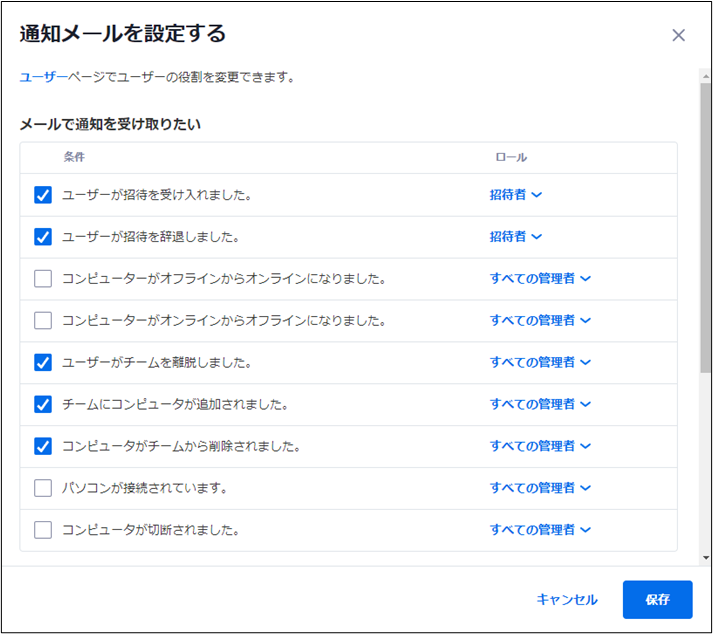
Task: Click the text パソコンが接続されています。
Action: coord(145,488)
